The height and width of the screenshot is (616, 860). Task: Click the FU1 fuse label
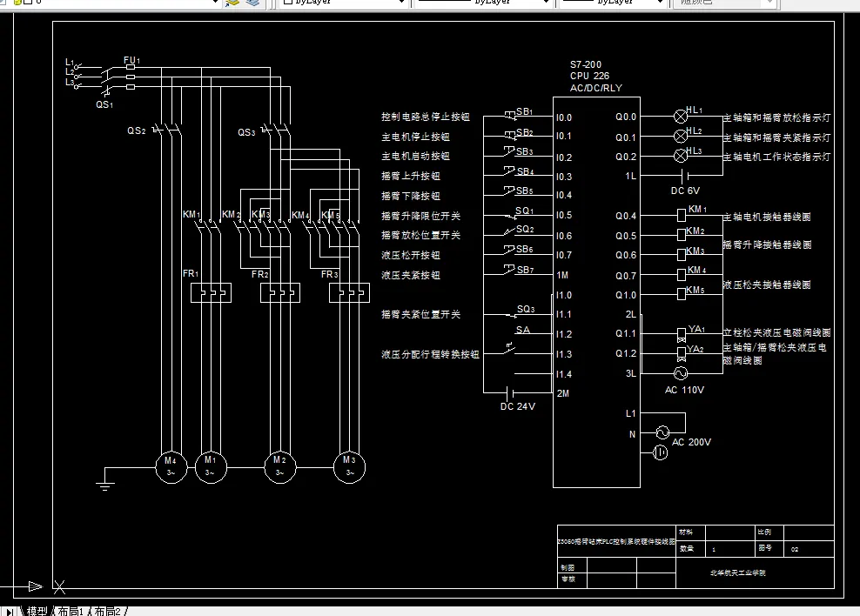tap(131, 60)
